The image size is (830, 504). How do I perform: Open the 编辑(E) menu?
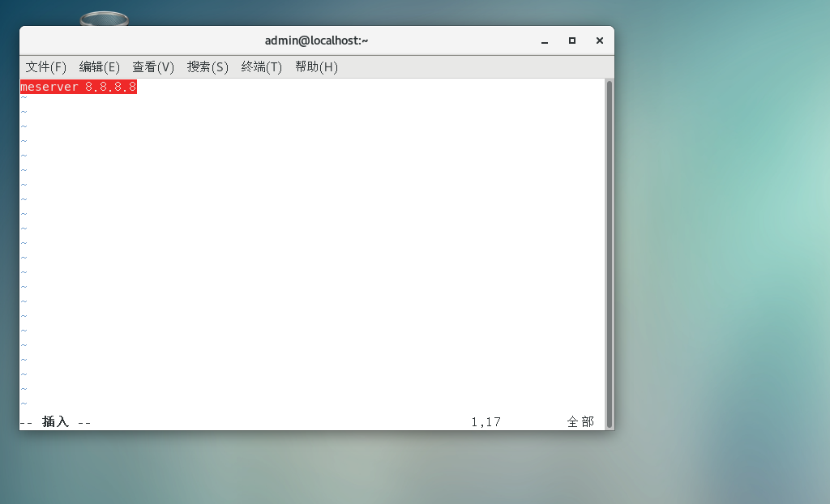click(100, 67)
